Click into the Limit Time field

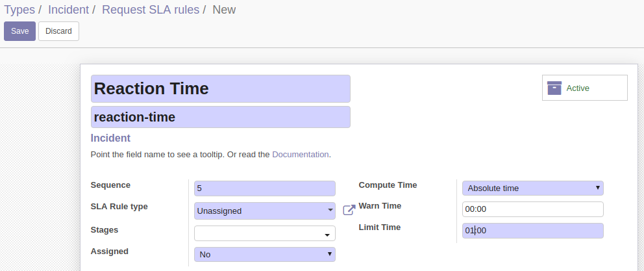coord(533,231)
